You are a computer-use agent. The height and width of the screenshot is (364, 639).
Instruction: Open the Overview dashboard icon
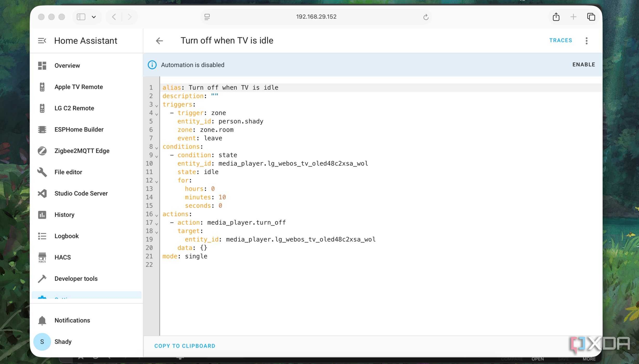(42, 66)
